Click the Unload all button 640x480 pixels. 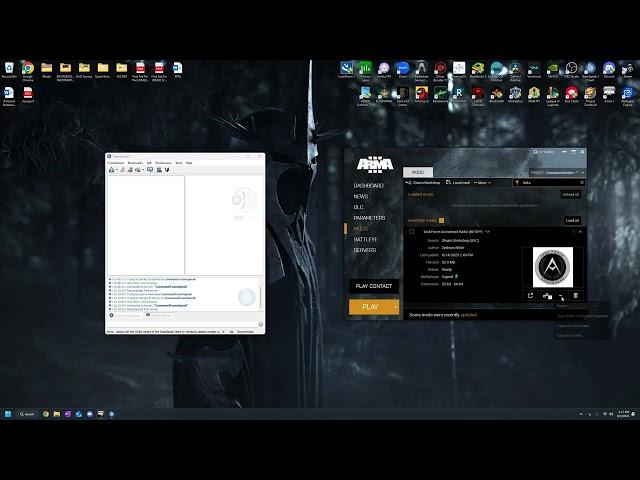[570, 194]
